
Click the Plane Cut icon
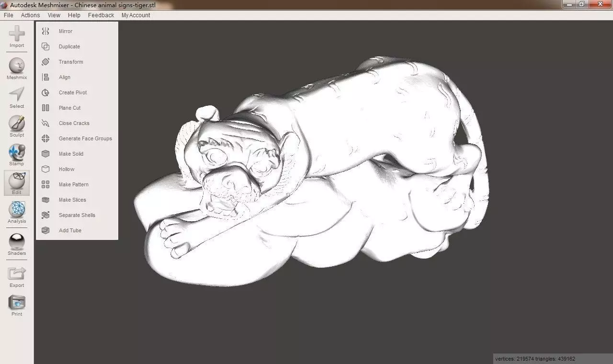pyautogui.click(x=45, y=108)
